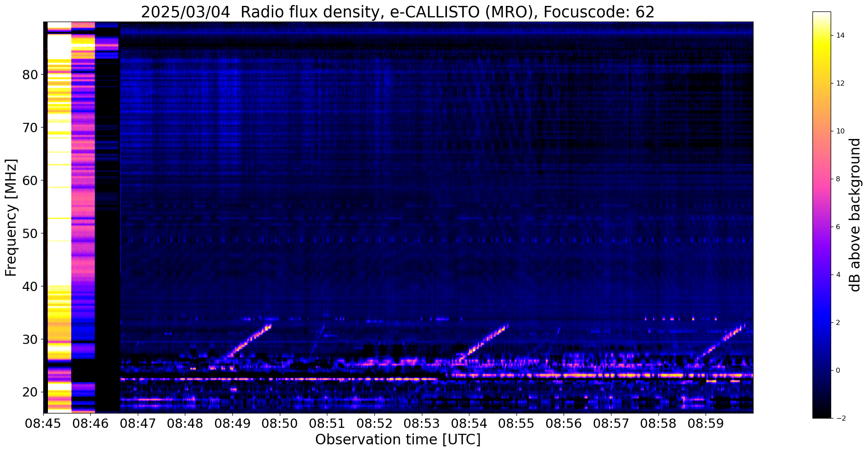Click the 08:49 time tick label
Screen dimensions: 868x452
[232, 424]
